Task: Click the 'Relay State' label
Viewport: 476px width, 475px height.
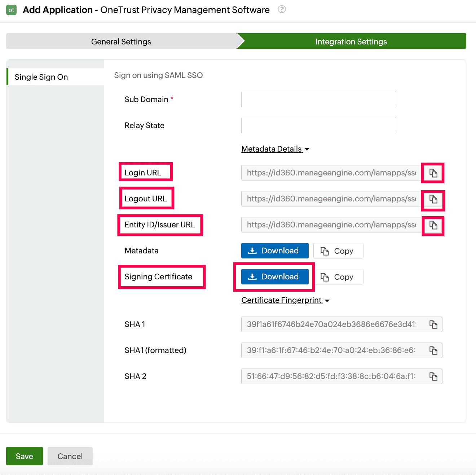Action: pos(145,125)
